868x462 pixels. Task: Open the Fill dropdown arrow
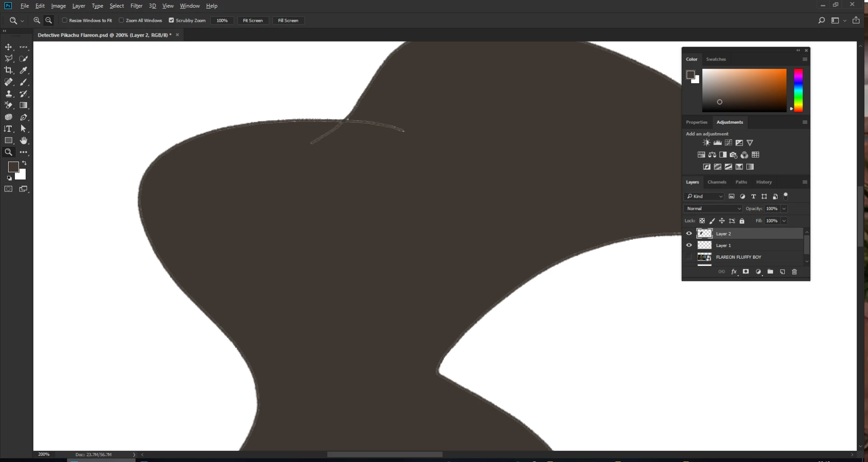point(784,221)
